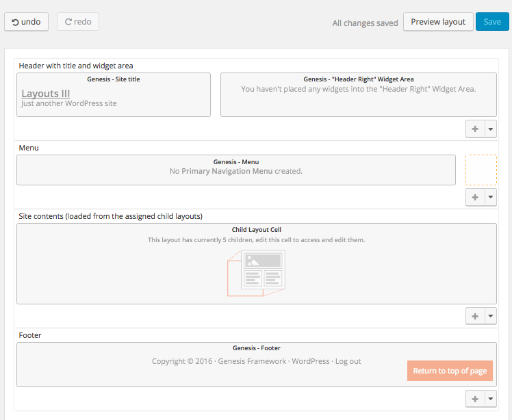Click the Child Layout Cell illustration icon
The width and height of the screenshot is (512, 420).
coord(256,273)
